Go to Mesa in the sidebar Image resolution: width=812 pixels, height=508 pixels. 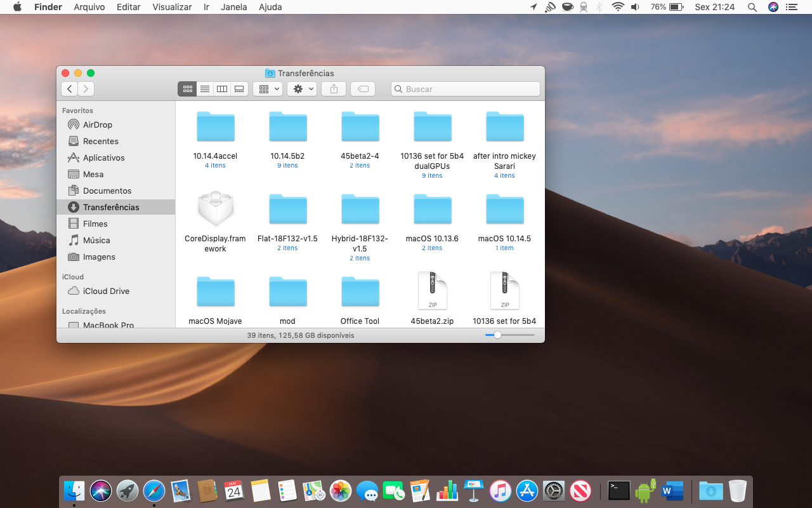[93, 175]
